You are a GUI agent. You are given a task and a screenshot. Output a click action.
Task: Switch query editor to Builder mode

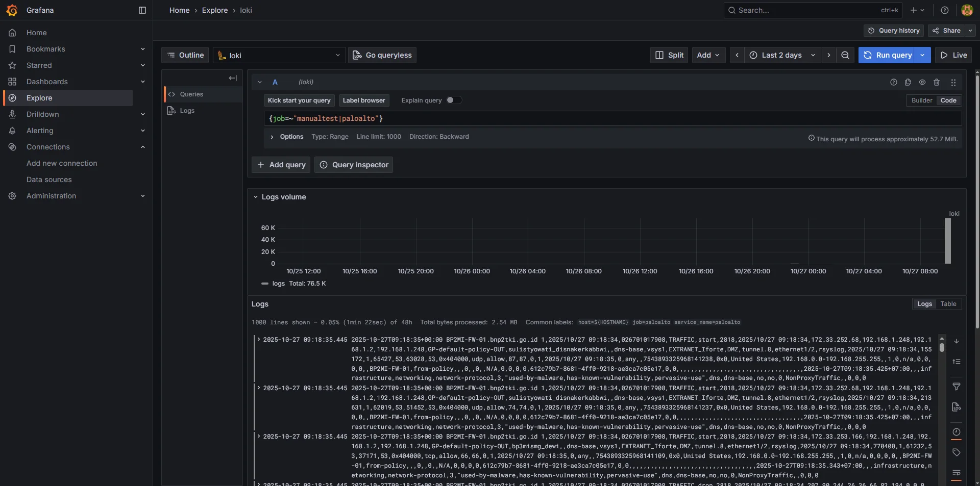point(922,100)
